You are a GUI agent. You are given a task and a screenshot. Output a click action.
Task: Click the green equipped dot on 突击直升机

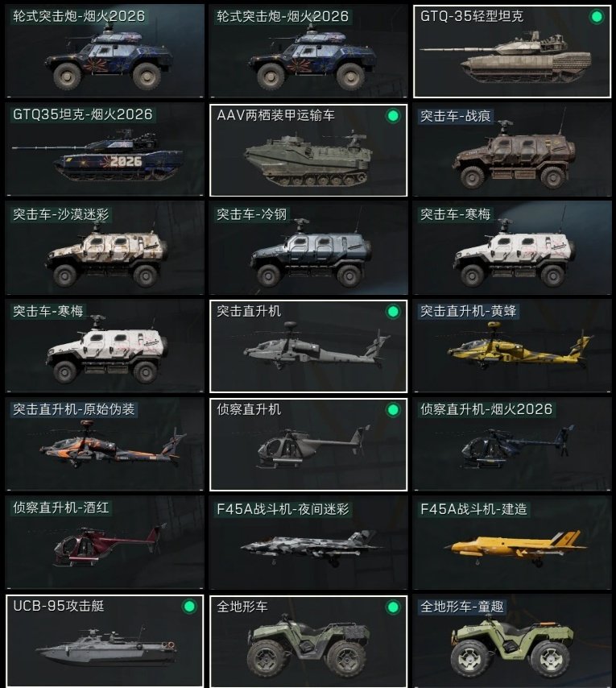pyautogui.click(x=393, y=312)
